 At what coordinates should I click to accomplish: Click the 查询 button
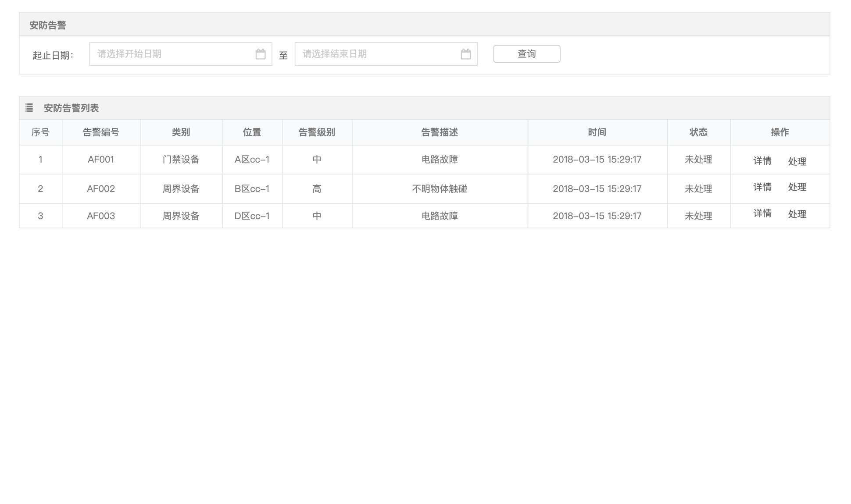tap(526, 54)
